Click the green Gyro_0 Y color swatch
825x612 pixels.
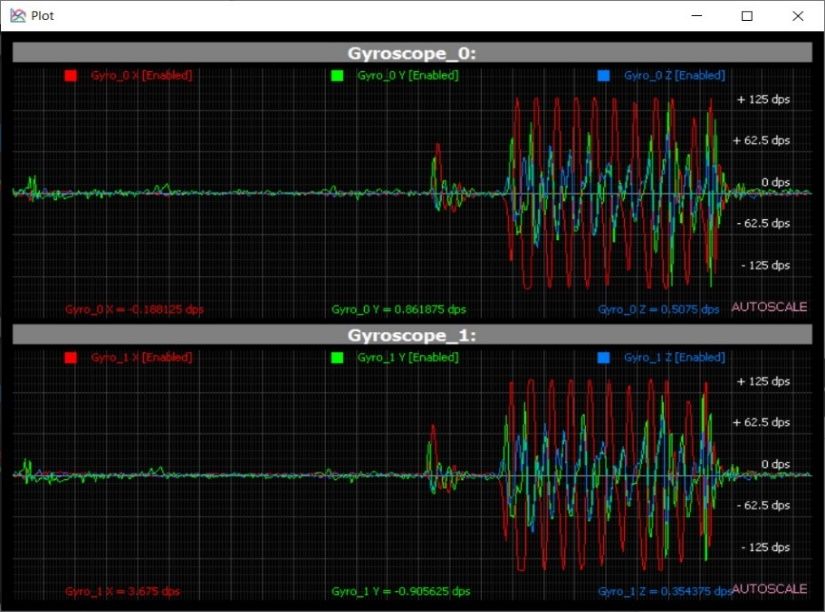[337, 76]
